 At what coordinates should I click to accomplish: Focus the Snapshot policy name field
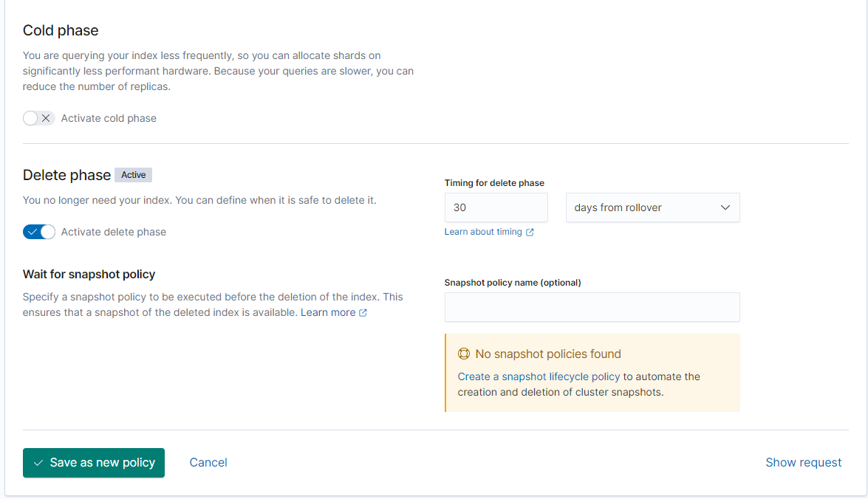[x=592, y=307]
